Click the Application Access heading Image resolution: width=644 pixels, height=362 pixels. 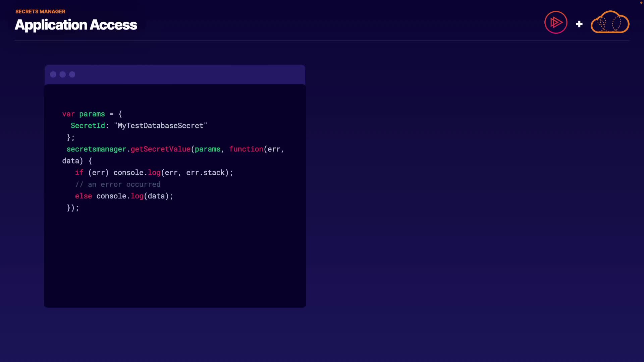point(76,25)
